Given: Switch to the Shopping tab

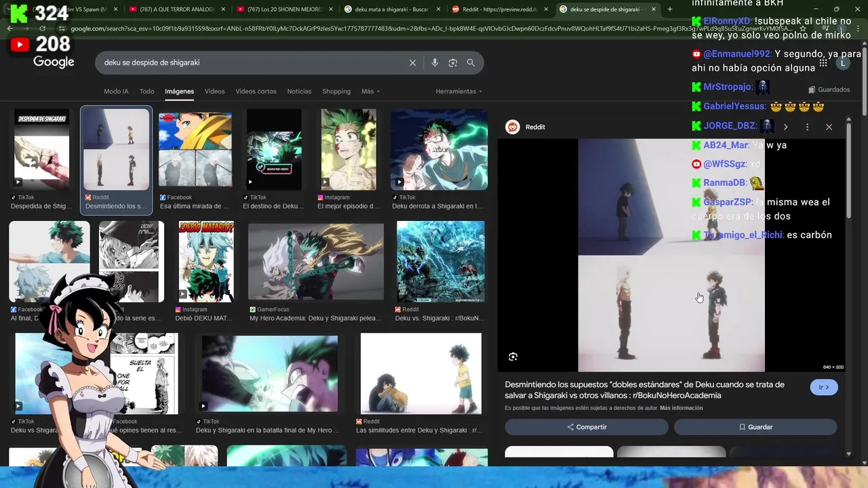Looking at the screenshot, I should [336, 91].
